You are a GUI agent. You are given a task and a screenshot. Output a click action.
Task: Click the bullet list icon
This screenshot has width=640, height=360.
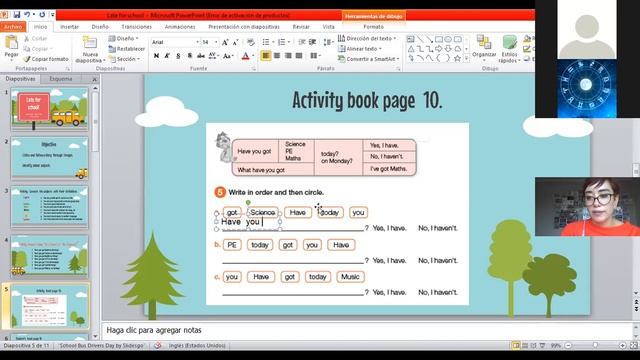click(266, 42)
